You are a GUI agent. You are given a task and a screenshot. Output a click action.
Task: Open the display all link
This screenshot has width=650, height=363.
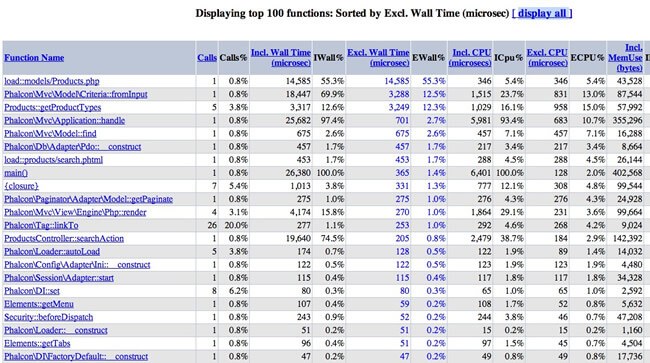coord(542,13)
